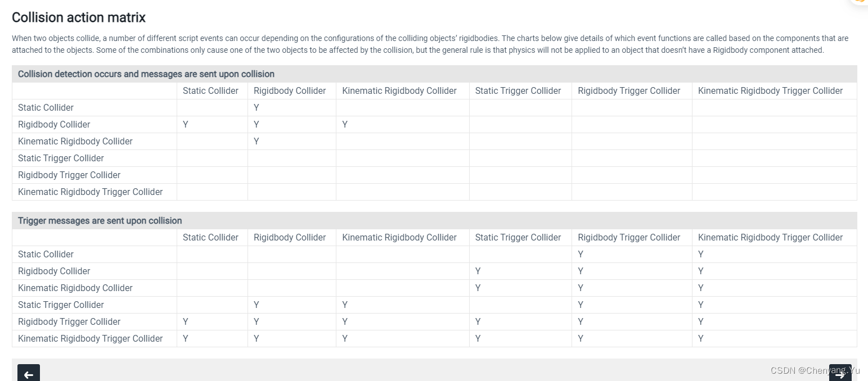Select 'Kinematic Rigidbody Trigger Collider' header, collision detection table
The width and height of the screenshot is (868, 381).
771,91
